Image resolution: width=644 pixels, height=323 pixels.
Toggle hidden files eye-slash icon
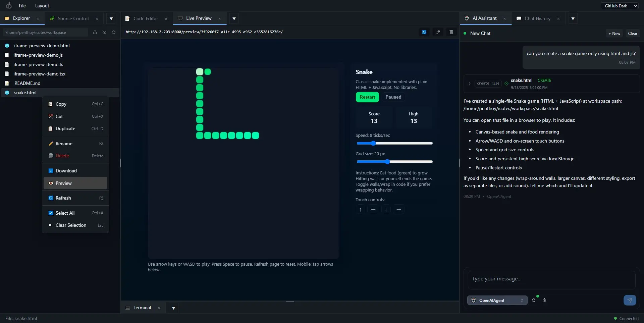tap(104, 32)
